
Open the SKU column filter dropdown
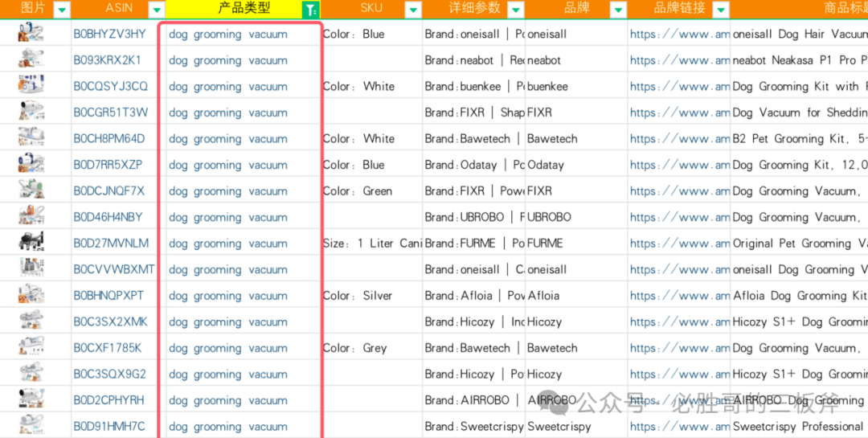tap(412, 10)
